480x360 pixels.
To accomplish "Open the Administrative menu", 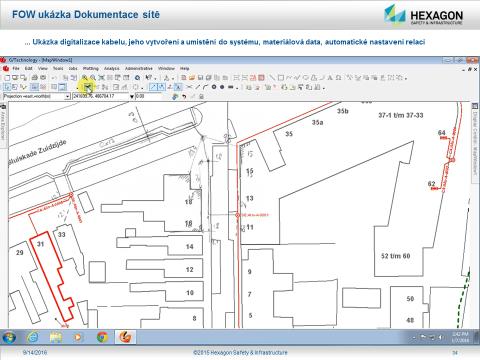I will (x=139, y=68).
